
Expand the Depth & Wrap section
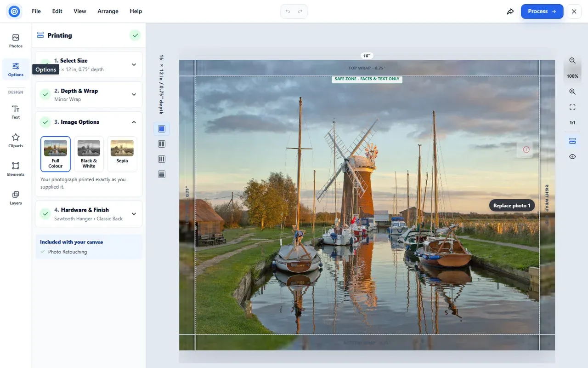[x=89, y=95]
